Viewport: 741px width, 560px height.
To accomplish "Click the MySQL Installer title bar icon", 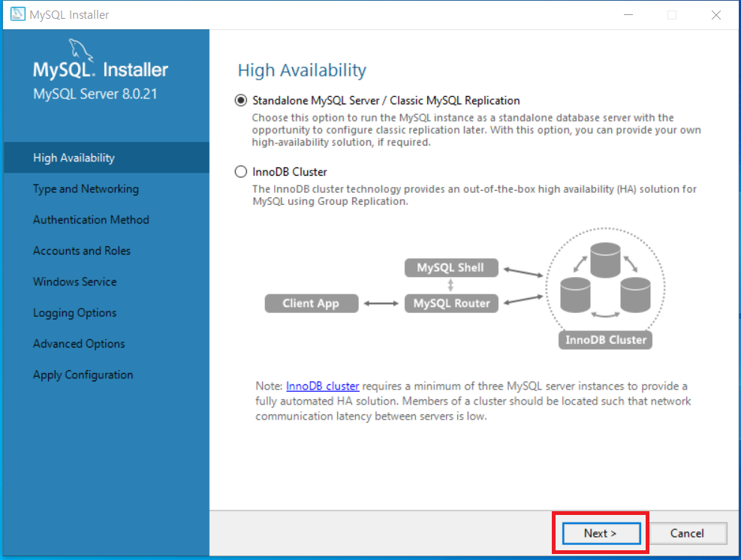I will tap(17, 14).
